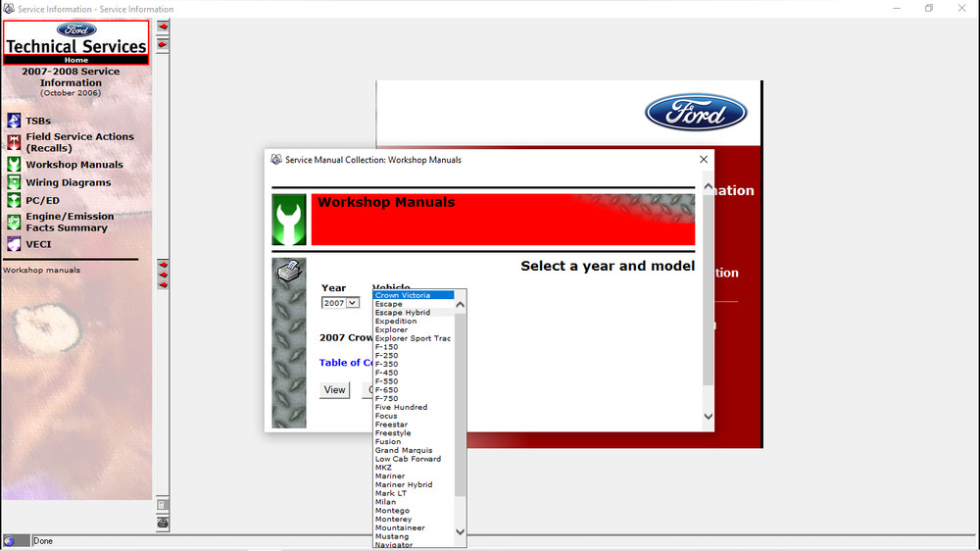980x551 pixels.
Task: Click vehicle list scroll down arrow
Action: (x=460, y=532)
